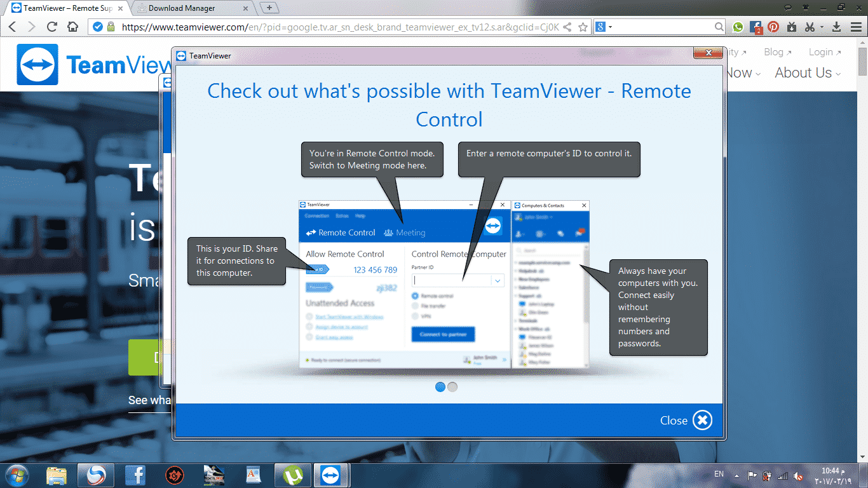Screen dimensions: 868x488
Task: Bookmark this page with the star
Action: pos(583,27)
